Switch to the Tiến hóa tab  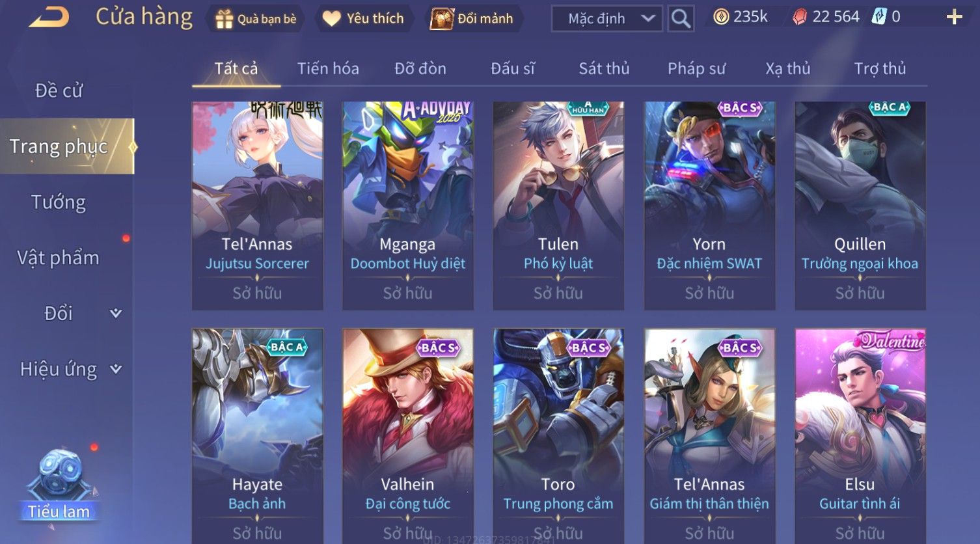(328, 68)
